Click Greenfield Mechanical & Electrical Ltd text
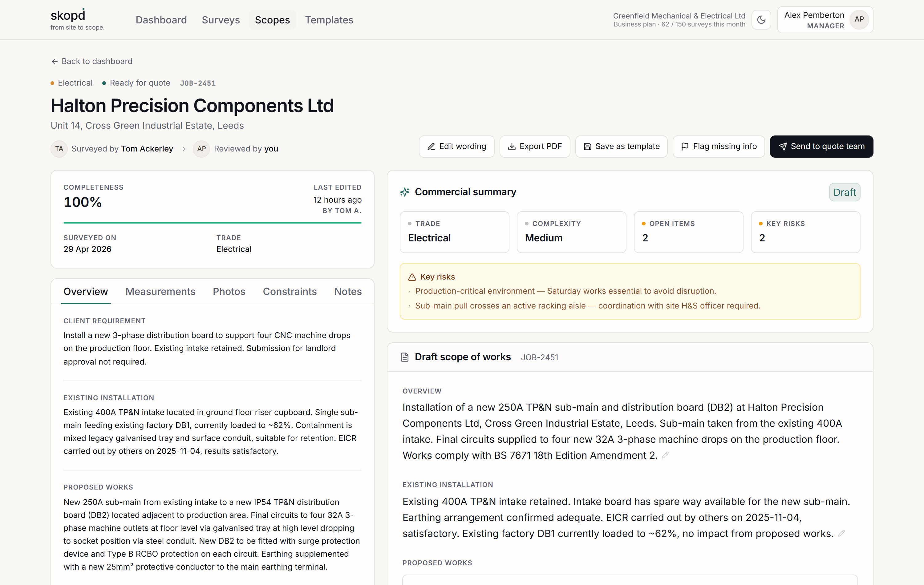The height and width of the screenshot is (585, 924). click(x=679, y=16)
